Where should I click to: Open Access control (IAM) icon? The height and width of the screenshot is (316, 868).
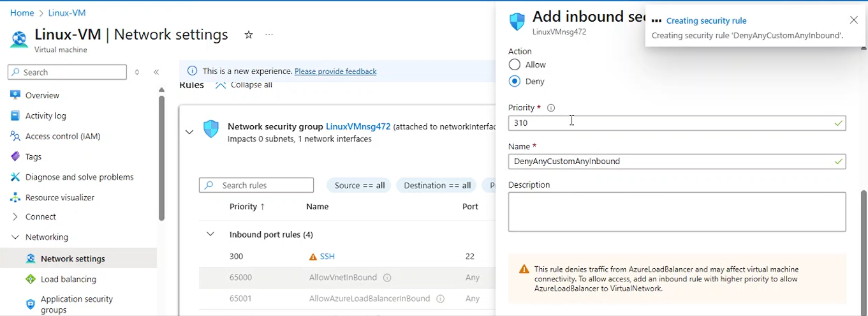coord(15,136)
